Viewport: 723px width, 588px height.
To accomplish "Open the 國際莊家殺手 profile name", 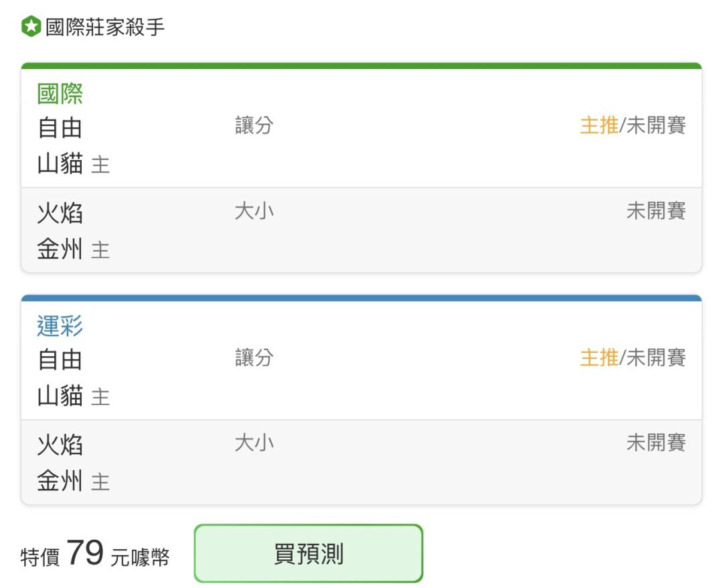I will (x=104, y=27).
